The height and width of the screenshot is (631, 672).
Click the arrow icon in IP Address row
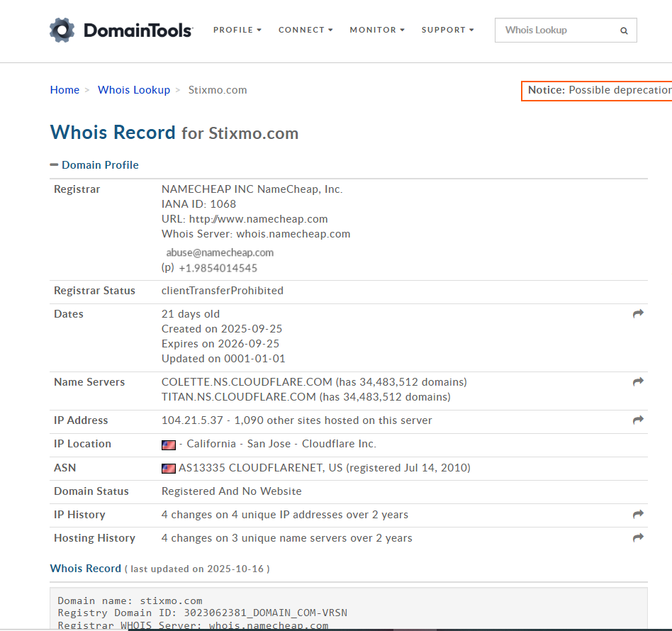[x=638, y=420]
